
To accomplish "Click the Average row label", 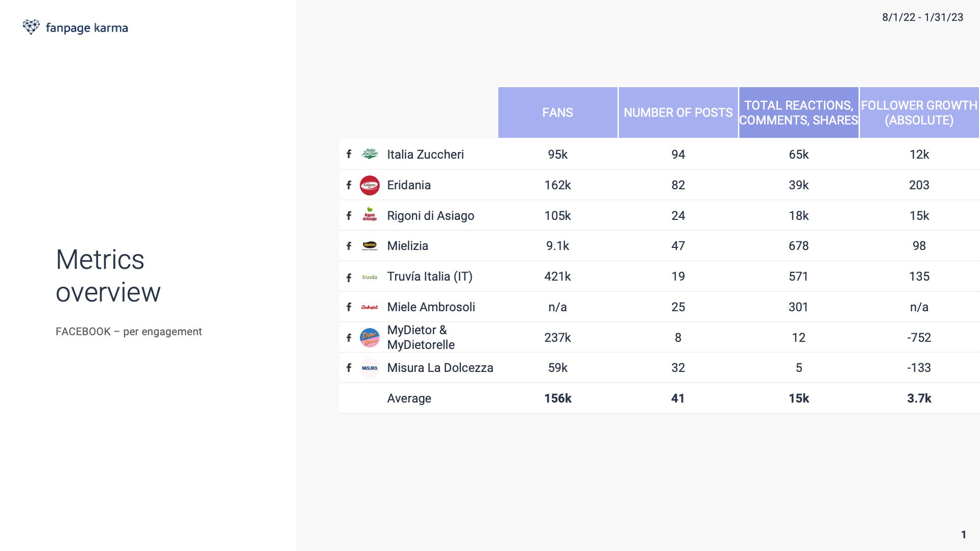I will 409,398.
